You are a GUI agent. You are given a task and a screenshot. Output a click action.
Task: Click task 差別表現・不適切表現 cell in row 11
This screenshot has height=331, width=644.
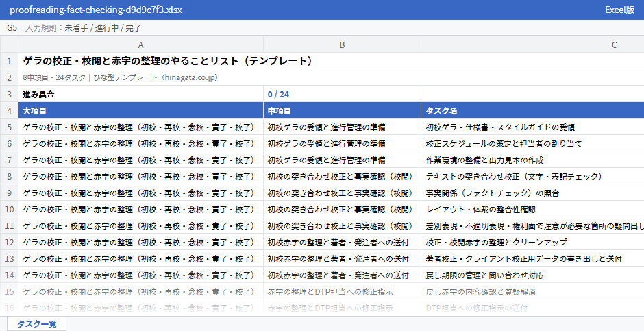click(x=532, y=225)
